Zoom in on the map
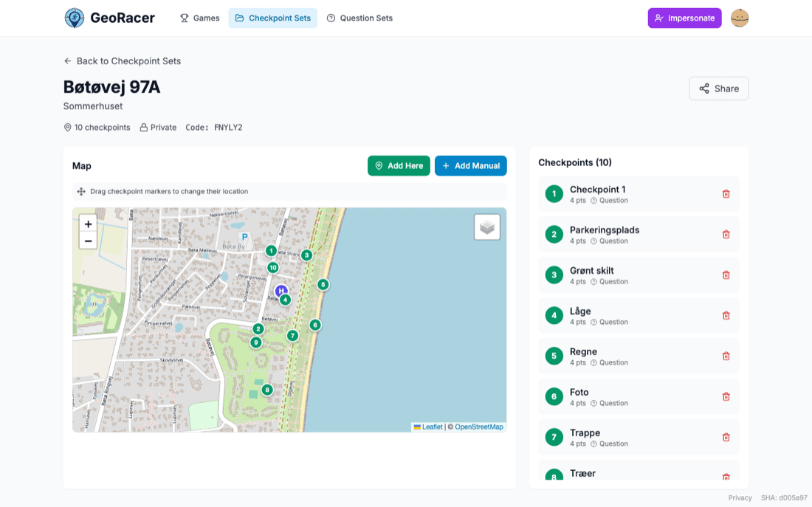Image resolution: width=812 pixels, height=507 pixels. [88, 224]
